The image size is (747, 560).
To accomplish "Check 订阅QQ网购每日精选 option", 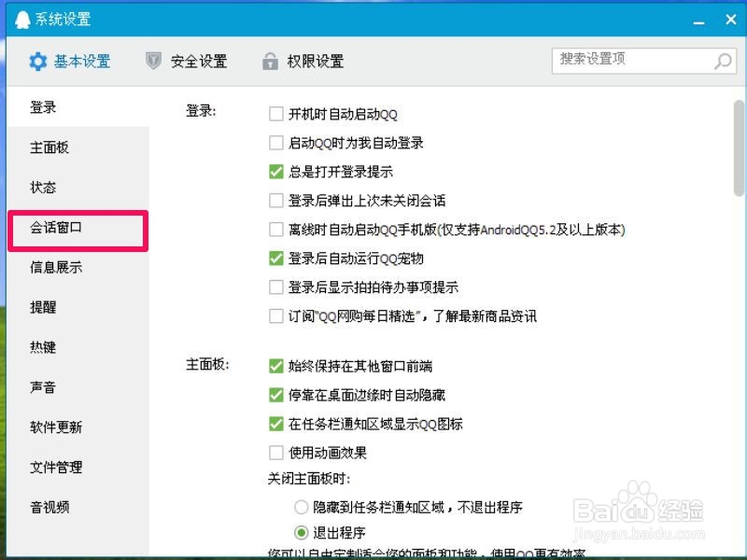I will (276, 316).
